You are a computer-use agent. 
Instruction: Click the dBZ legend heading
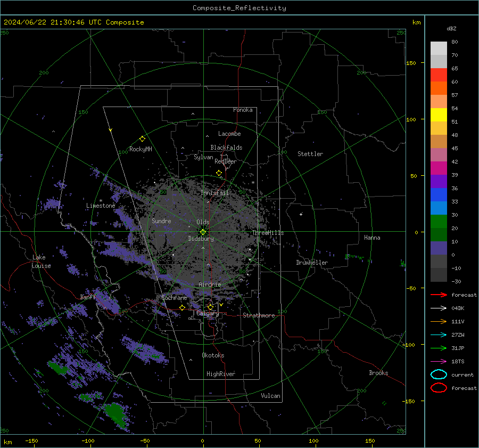(451, 28)
